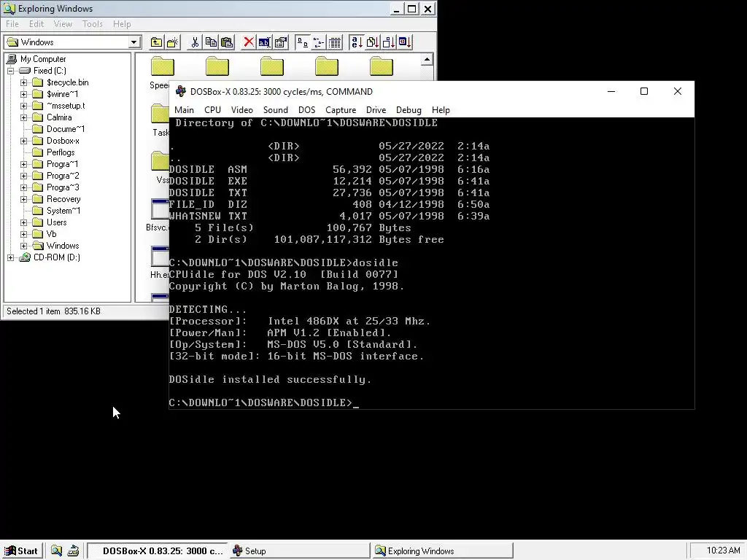
Task: Open the Drive menu in DOSBox-X
Action: pyautogui.click(x=376, y=110)
